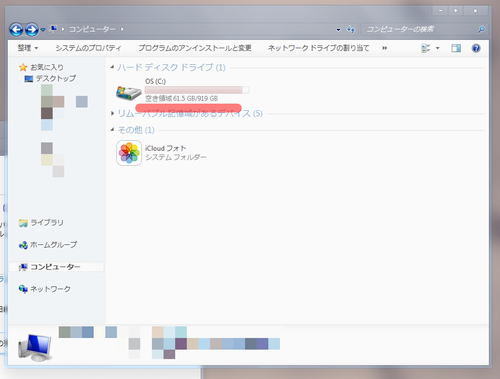Click the OS (C:) capacity usage bar
500x379 pixels.
197,90
